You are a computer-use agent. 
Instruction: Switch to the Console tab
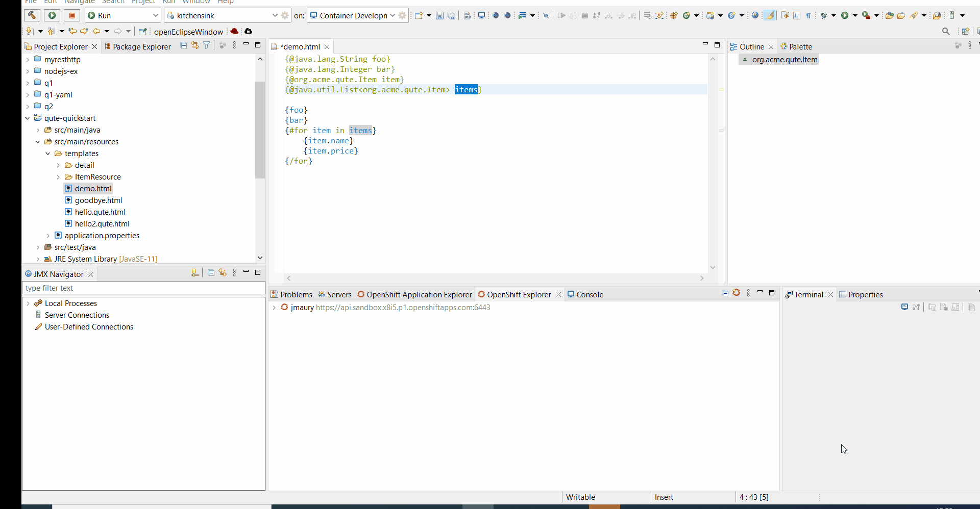585,294
